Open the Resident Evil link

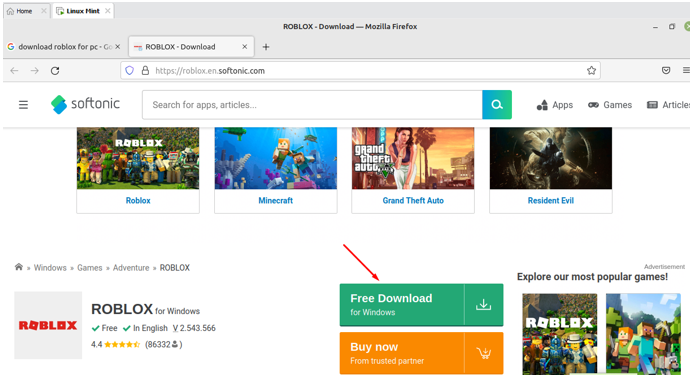point(551,201)
